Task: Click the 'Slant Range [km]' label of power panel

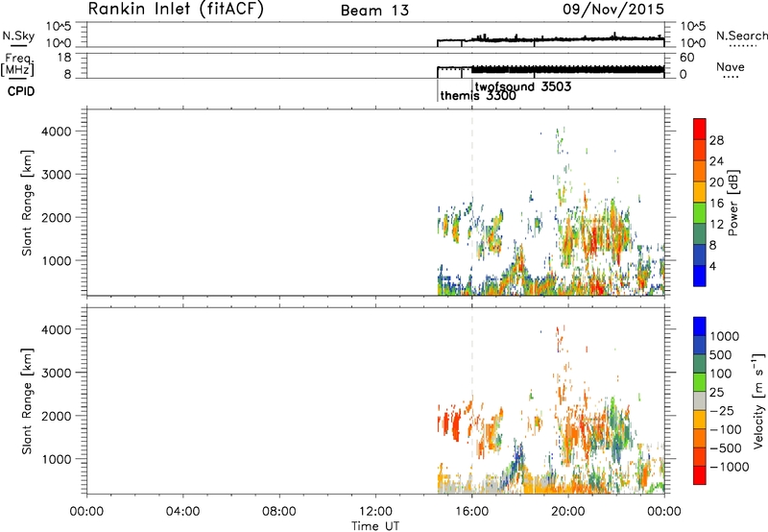Action: pyautogui.click(x=27, y=203)
